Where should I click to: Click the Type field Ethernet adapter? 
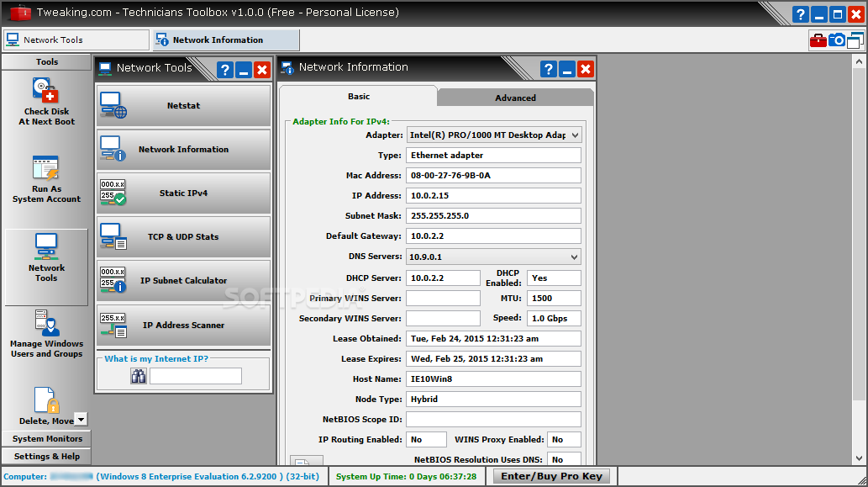[494, 155]
